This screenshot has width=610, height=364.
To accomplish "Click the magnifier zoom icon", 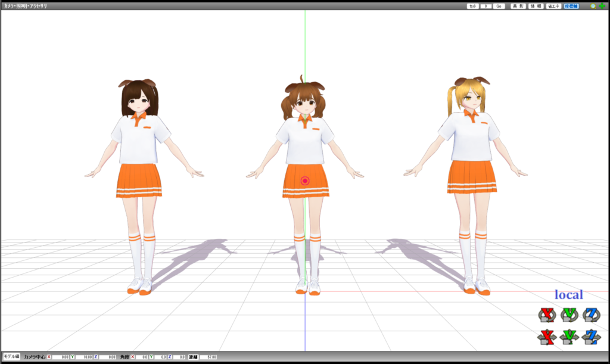I will tap(593, 6).
